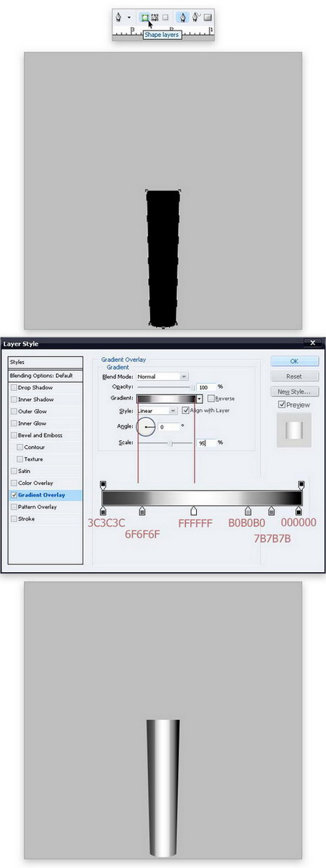Click the style preview thumbnail
326x868 pixels.
[x=294, y=431]
